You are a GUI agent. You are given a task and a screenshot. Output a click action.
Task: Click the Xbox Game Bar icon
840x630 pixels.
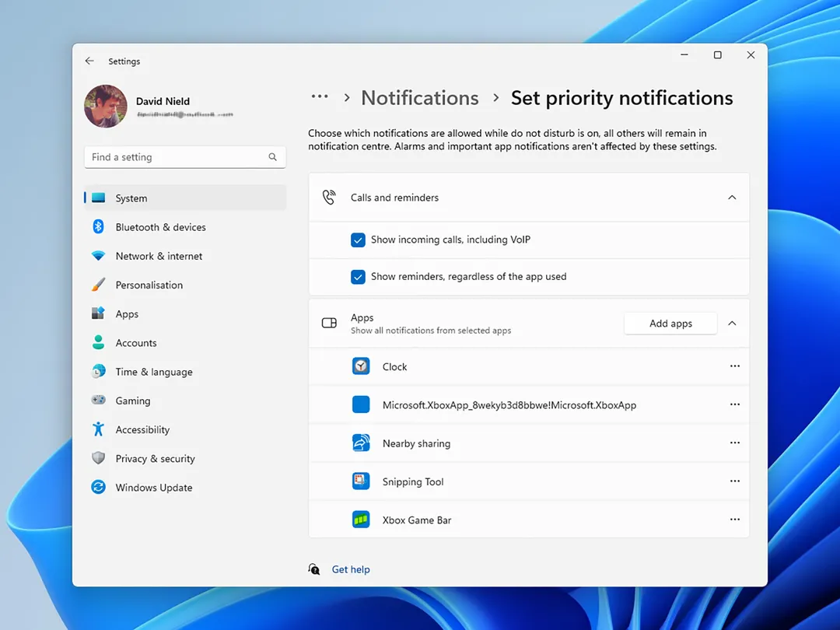[x=361, y=520]
